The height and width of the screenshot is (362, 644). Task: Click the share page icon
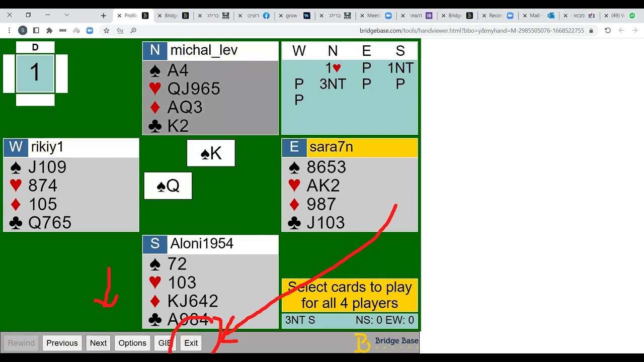click(x=120, y=31)
